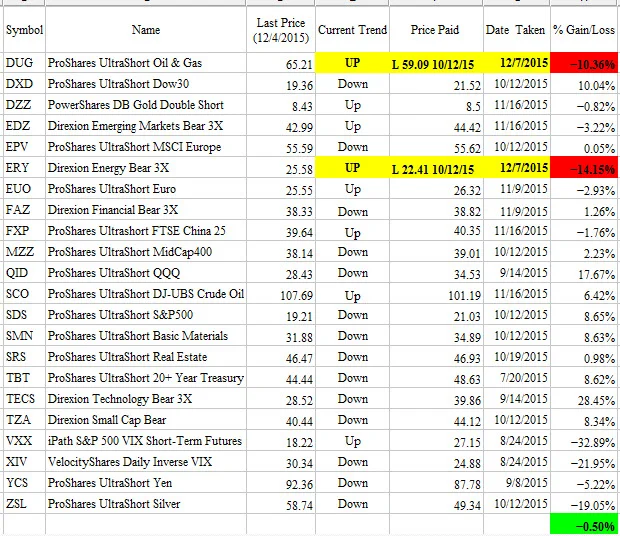620x536 pixels.
Task: Click ProShares UltraShort DJ-UBS Crude Oil name
Action: [x=146, y=293]
